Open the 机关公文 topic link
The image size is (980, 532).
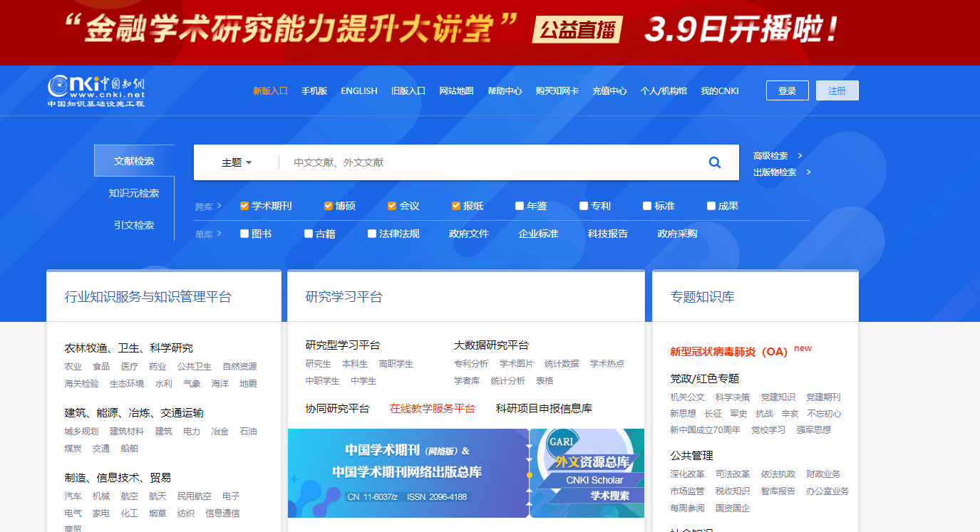(x=687, y=397)
